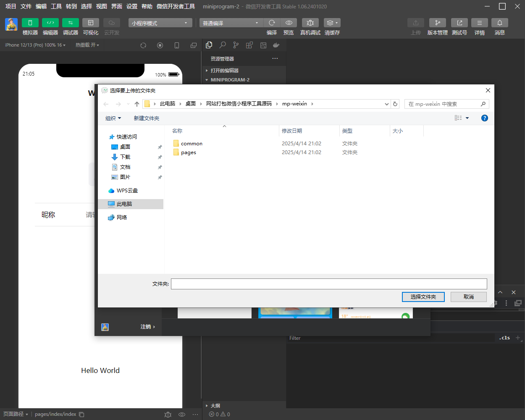525x420 pixels.
Task: Toggle the 调试器 panel button
Action: (x=71, y=23)
